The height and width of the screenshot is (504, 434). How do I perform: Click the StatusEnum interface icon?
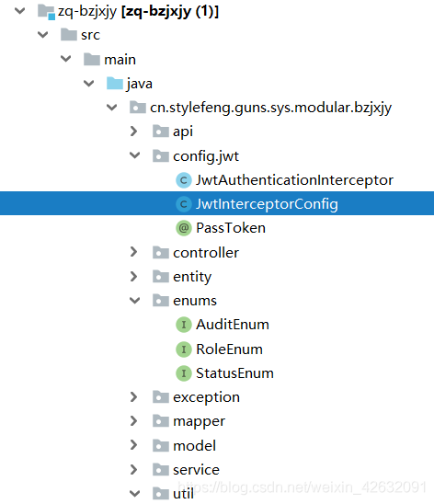(x=184, y=373)
